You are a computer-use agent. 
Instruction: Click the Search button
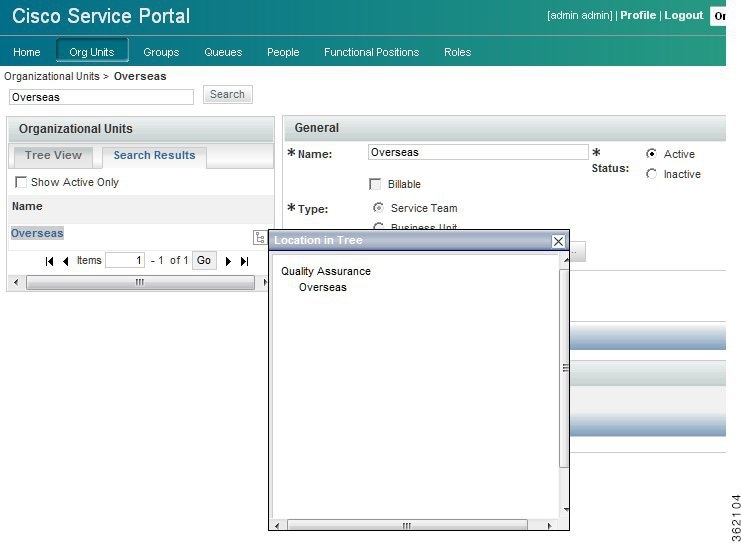(x=227, y=95)
